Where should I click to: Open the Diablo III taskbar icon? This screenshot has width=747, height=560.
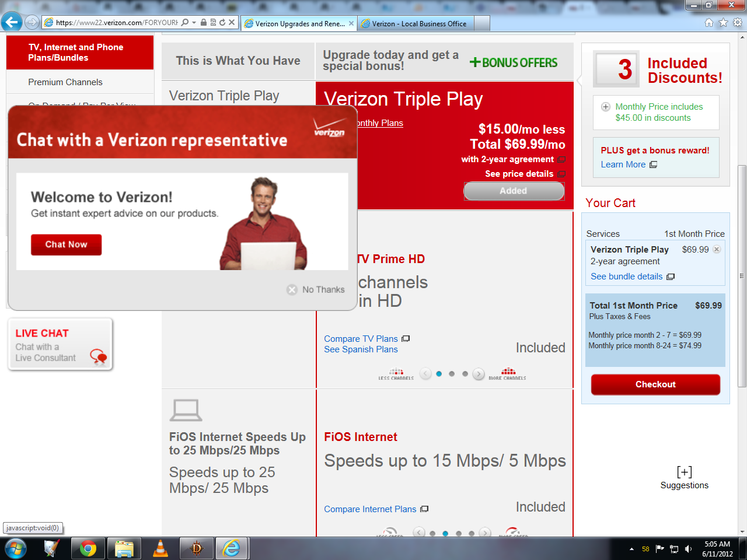pos(197,548)
